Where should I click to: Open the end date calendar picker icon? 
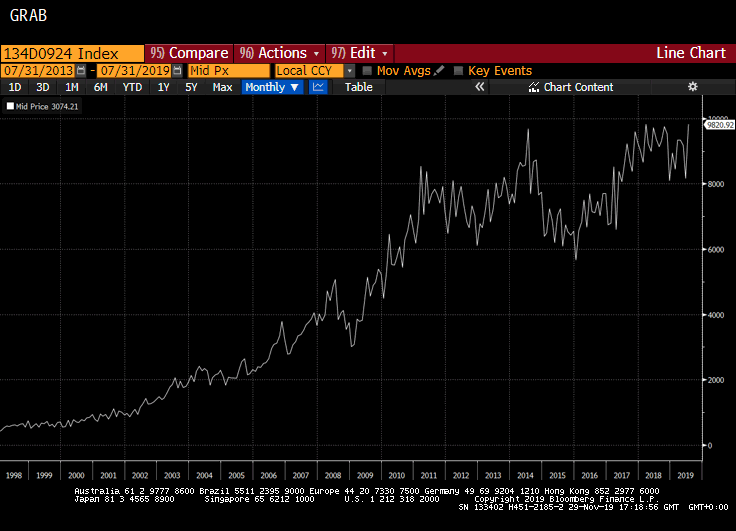[177, 71]
